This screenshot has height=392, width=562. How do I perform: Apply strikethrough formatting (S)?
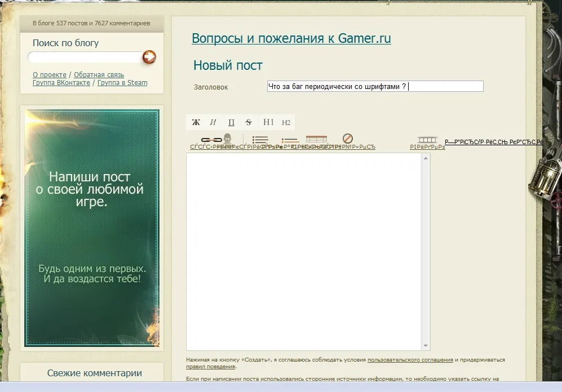pyautogui.click(x=249, y=122)
